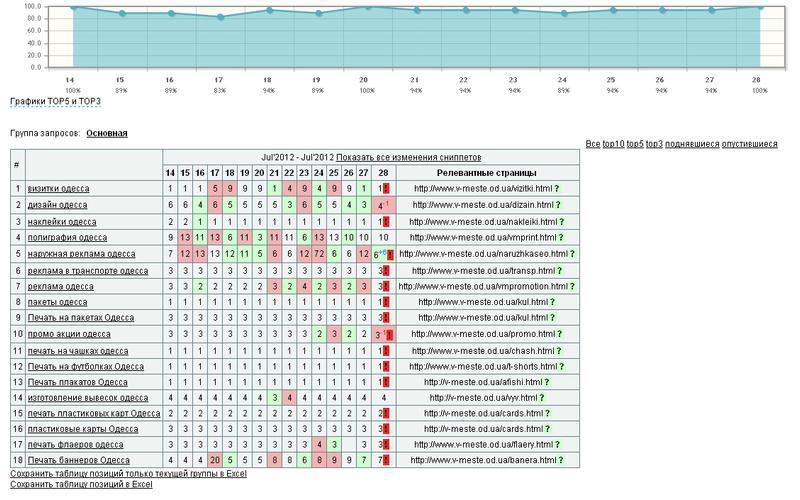The height and width of the screenshot is (500, 800).
Task: Click the question mark next to dizain.html
Action: point(558,205)
